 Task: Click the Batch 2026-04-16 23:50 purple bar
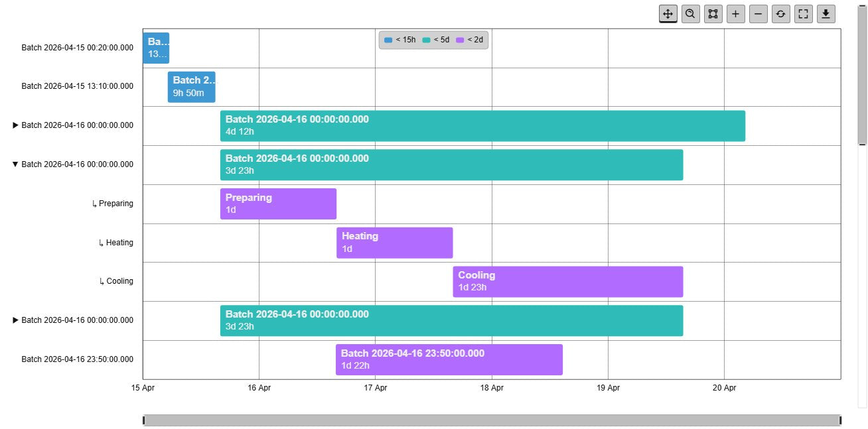(449, 359)
